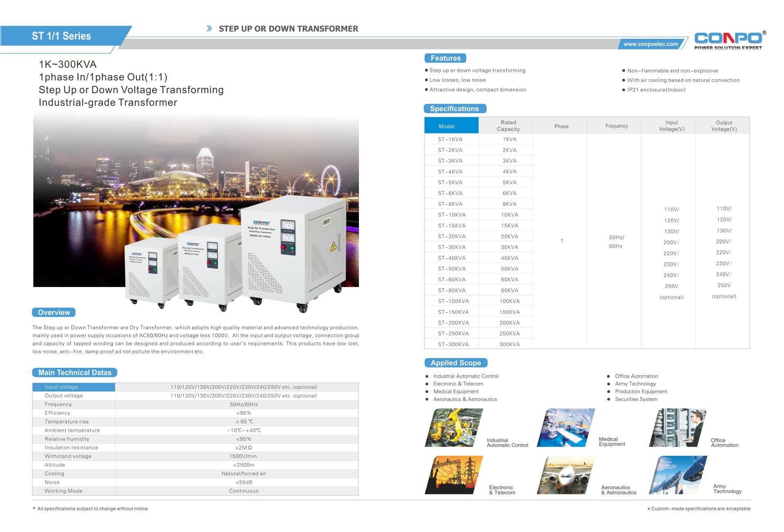Click the Specifications section label
784x532 pixels.
pos(455,109)
